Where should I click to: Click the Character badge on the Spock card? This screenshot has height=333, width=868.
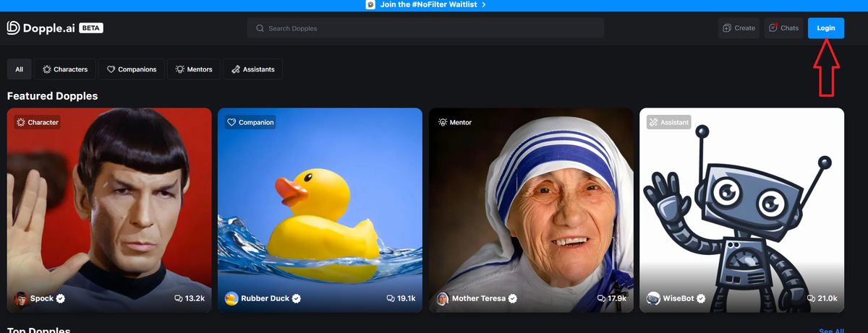click(37, 122)
